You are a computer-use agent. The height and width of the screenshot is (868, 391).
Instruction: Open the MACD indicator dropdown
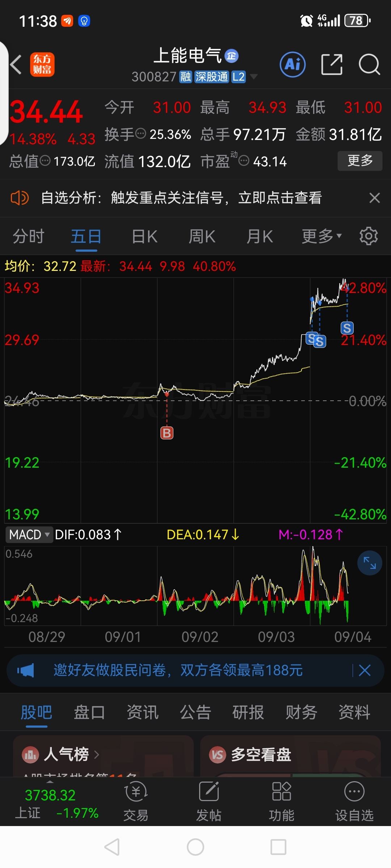(29, 535)
